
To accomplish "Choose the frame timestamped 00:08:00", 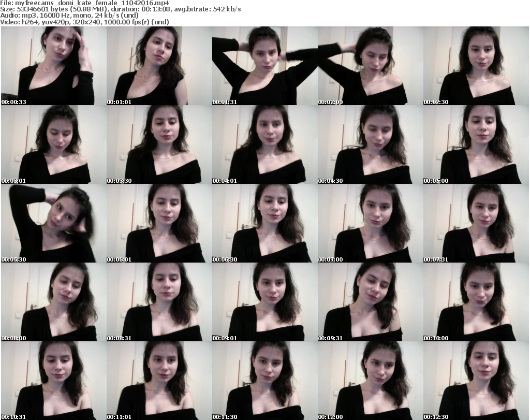I will (53, 302).
